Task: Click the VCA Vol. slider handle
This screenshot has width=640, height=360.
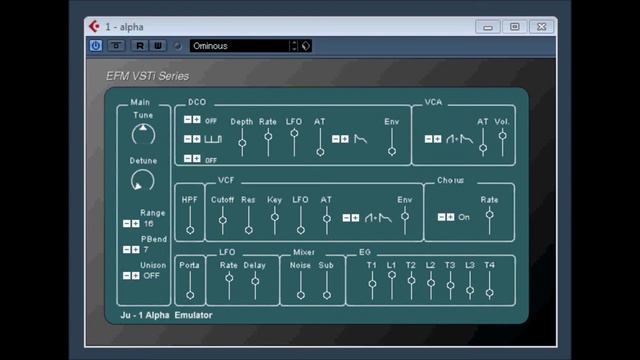Action: point(502,136)
